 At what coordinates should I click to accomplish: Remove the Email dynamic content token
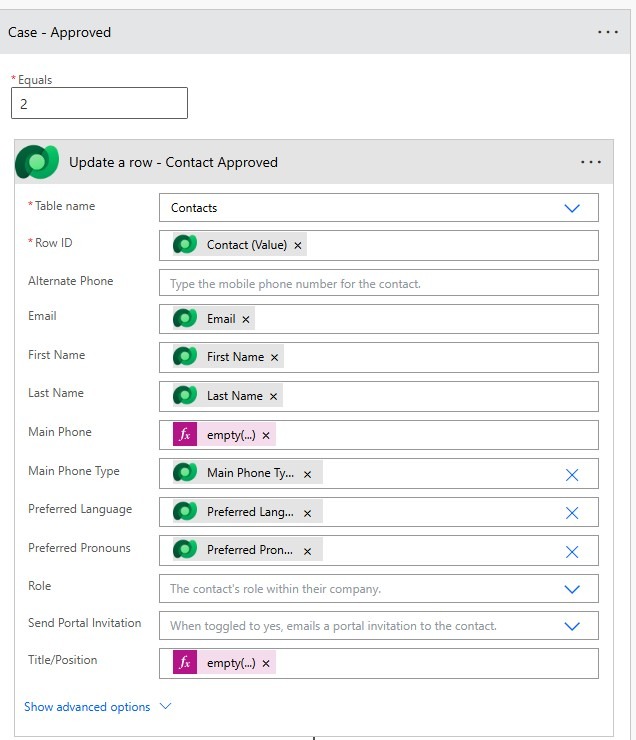(247, 319)
